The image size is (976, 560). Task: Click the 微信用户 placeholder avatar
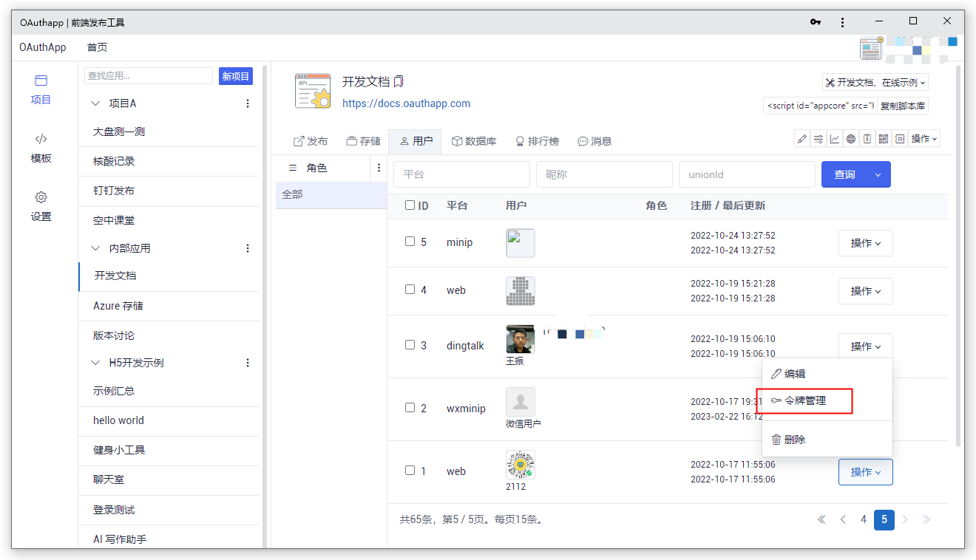[x=521, y=402]
